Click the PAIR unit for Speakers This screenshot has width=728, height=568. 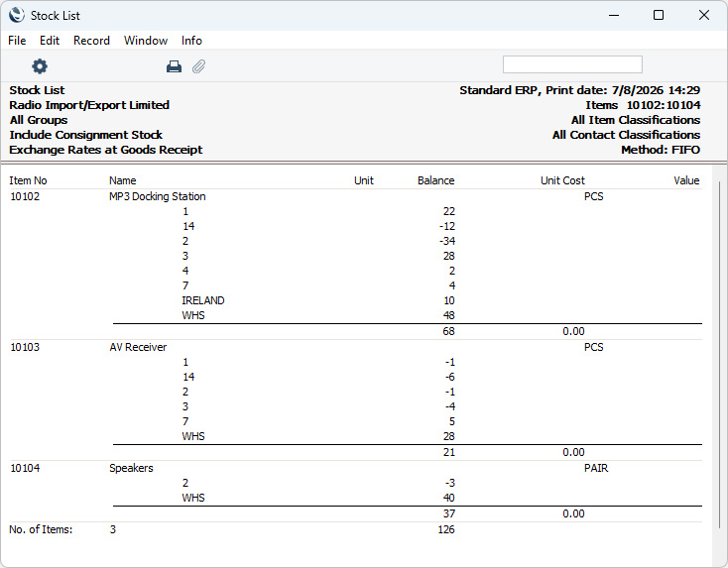[596, 468]
